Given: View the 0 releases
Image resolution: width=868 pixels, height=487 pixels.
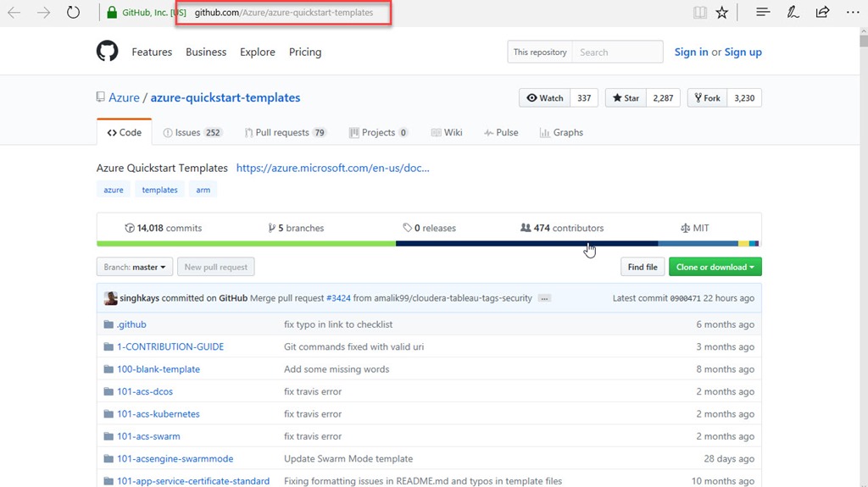Looking at the screenshot, I should coord(430,228).
